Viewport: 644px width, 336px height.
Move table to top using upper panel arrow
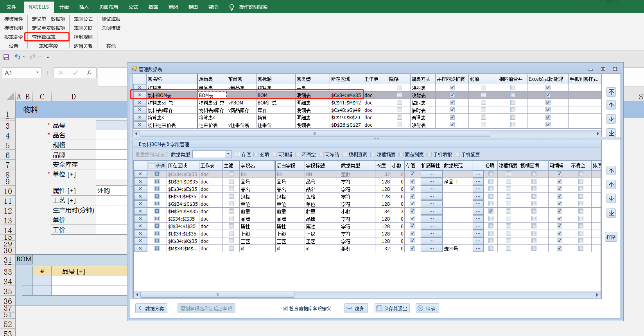coord(611,92)
